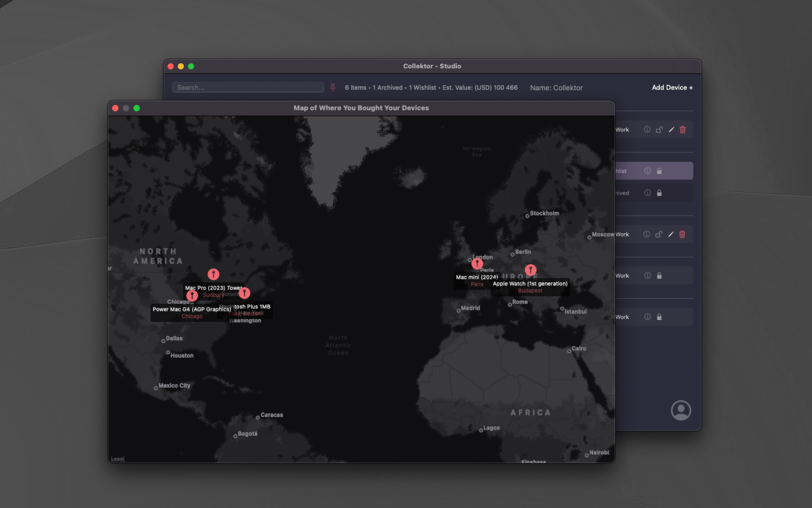This screenshot has height=508, width=812.
Task: Click the Mexico City label on map
Action: 174,386
